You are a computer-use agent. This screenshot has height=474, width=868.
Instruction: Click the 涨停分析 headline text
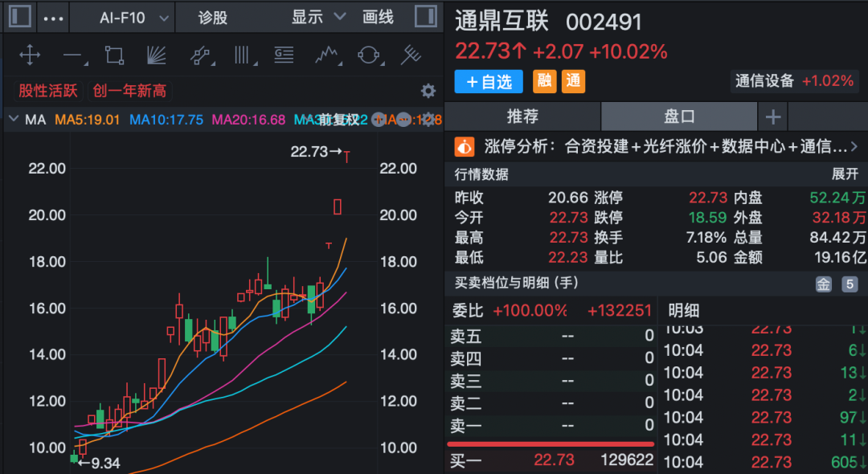coord(665,146)
